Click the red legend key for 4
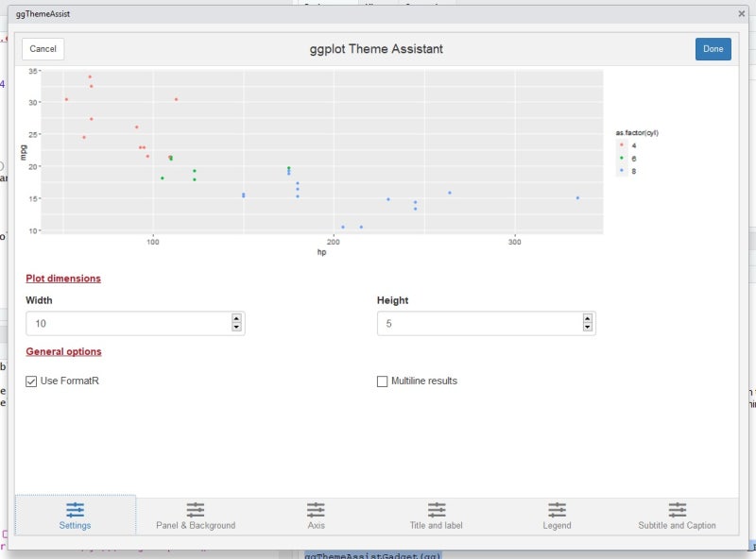This screenshot has width=756, height=559. pos(622,145)
